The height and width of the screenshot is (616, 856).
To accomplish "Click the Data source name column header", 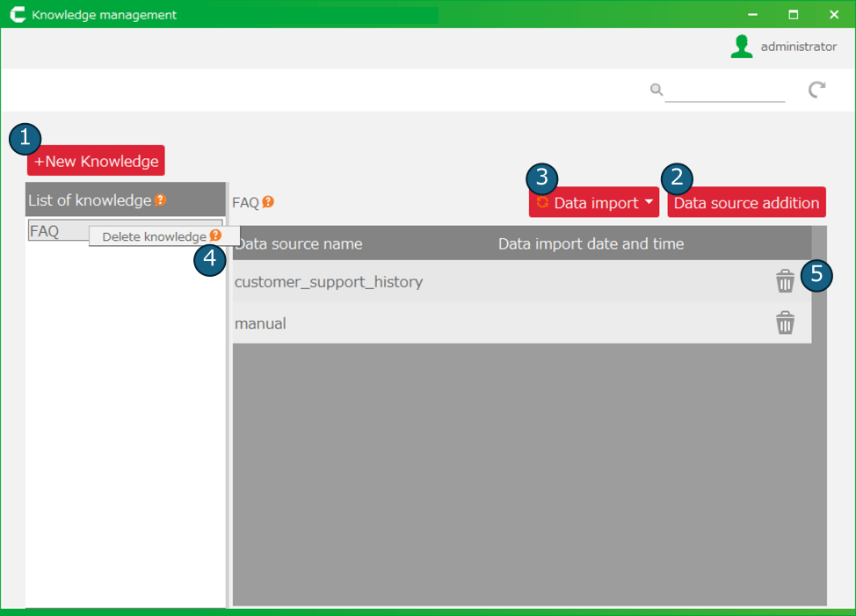I will click(299, 243).
